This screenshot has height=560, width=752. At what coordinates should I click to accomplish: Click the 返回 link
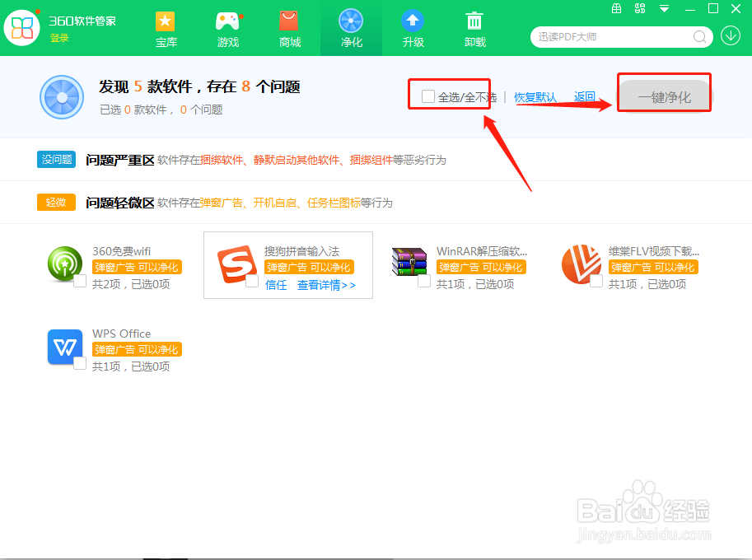click(585, 97)
